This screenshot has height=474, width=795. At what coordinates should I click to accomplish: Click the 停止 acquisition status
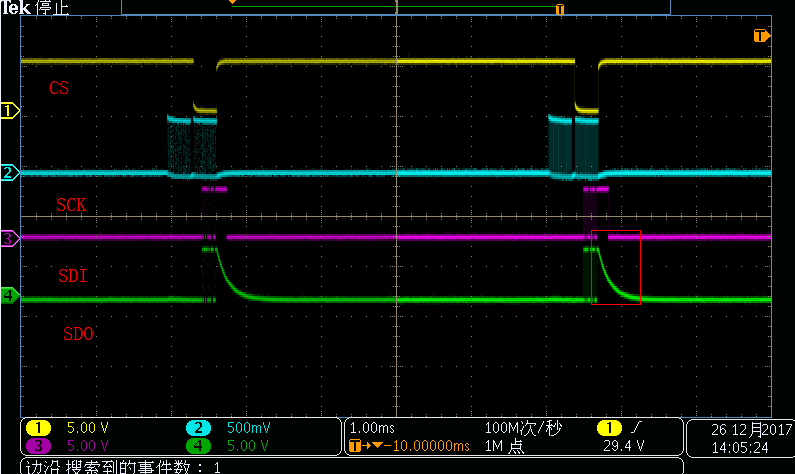52,8
